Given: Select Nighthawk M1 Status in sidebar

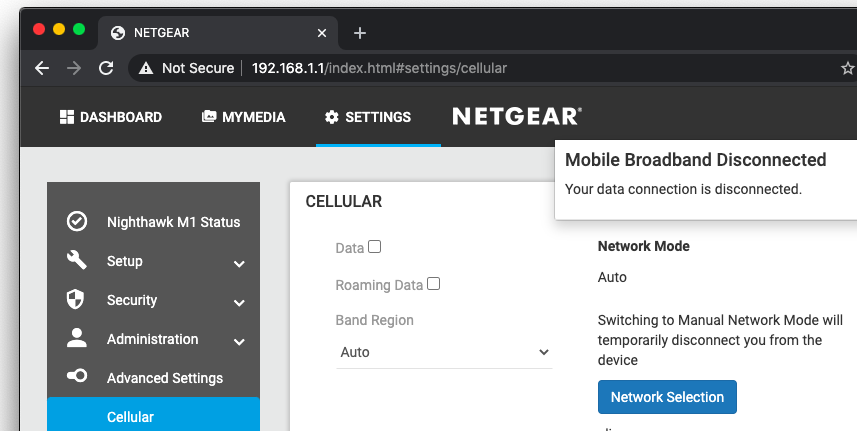Looking at the screenshot, I should pyautogui.click(x=154, y=222).
